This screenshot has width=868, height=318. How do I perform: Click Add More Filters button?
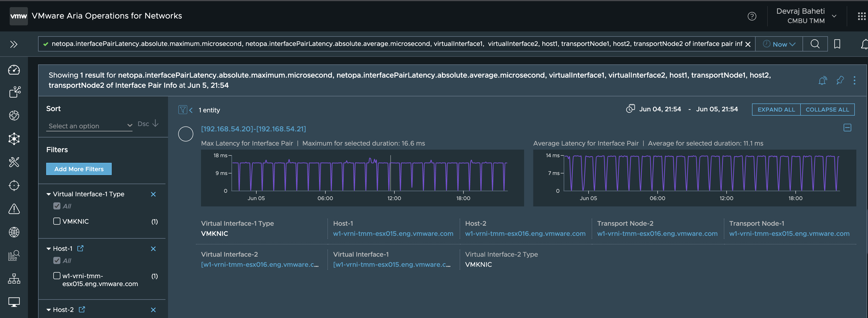79,169
